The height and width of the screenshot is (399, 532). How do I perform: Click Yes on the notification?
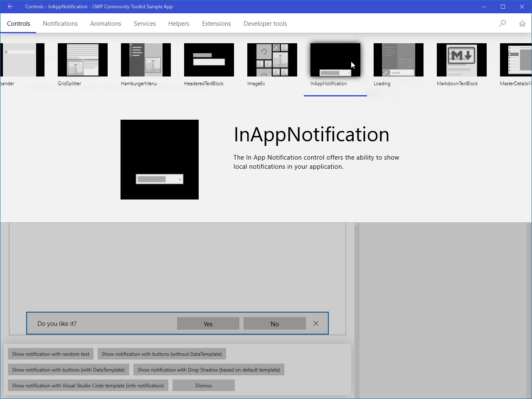[208, 323]
